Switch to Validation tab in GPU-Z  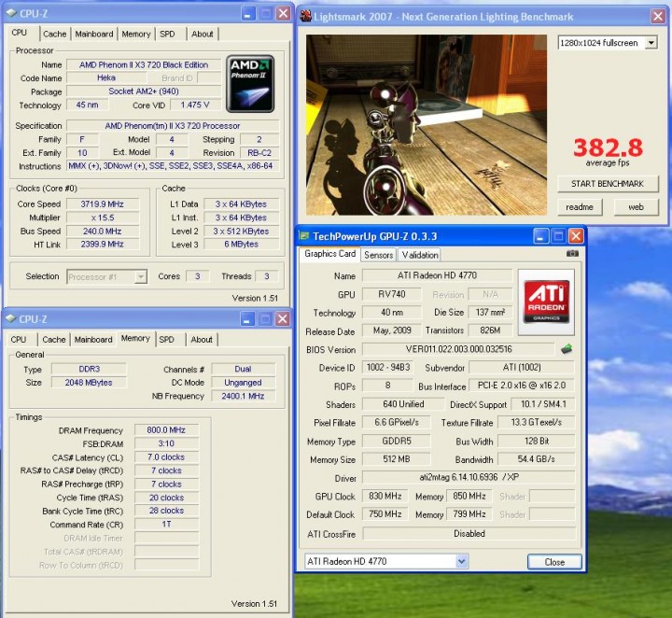coord(420,255)
